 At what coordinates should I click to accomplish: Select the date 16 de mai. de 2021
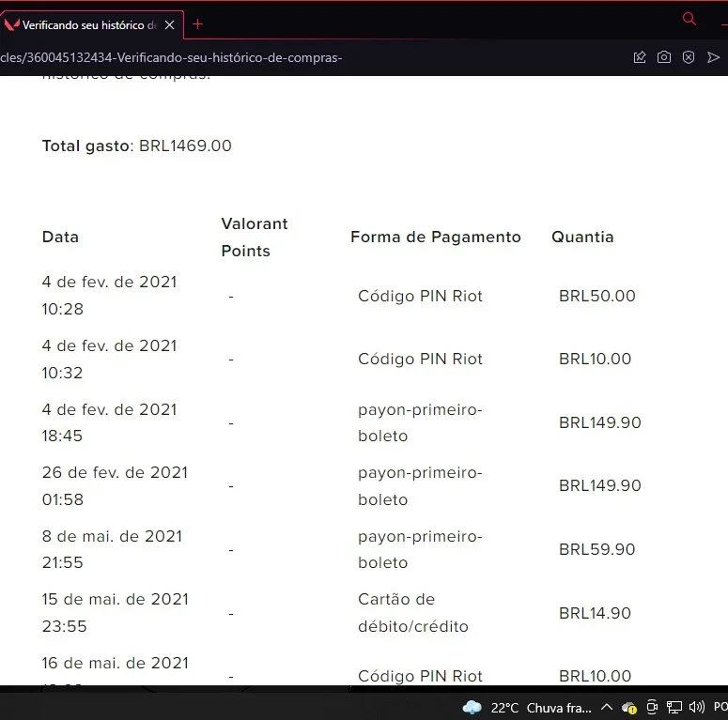pos(116,663)
